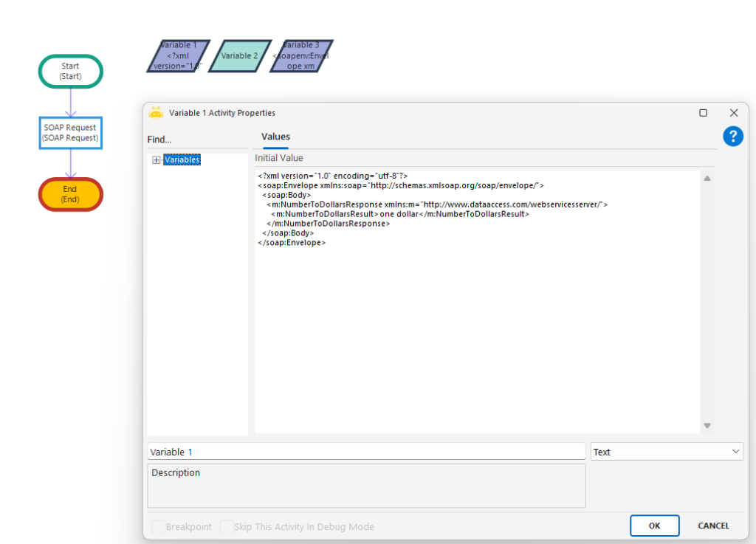Select the End node in the flowchart
The image size is (756, 544).
coord(70,194)
